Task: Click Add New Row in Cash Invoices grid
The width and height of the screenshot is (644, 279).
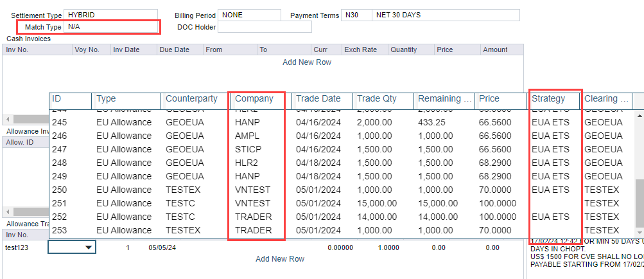Action: pyautogui.click(x=307, y=62)
